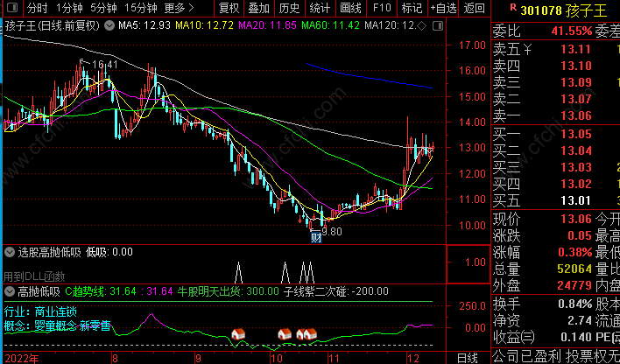Viewport: 620px width, 364px height.
Task: Click the 买二 price 13.04
Action: [576, 150]
